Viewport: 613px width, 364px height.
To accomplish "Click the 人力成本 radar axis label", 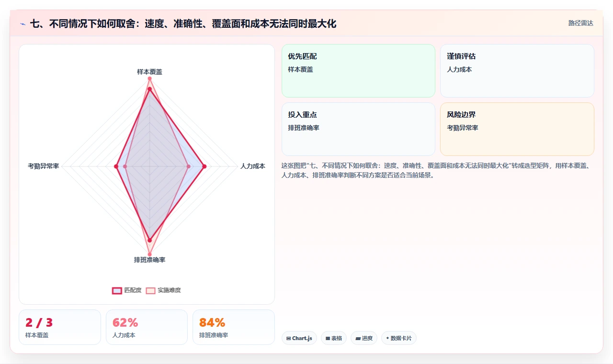I will pos(253,166).
